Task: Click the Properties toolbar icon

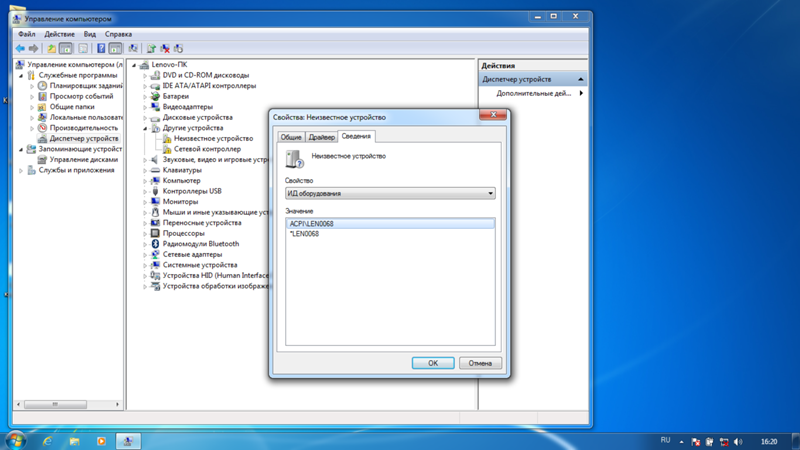Action: coord(83,48)
